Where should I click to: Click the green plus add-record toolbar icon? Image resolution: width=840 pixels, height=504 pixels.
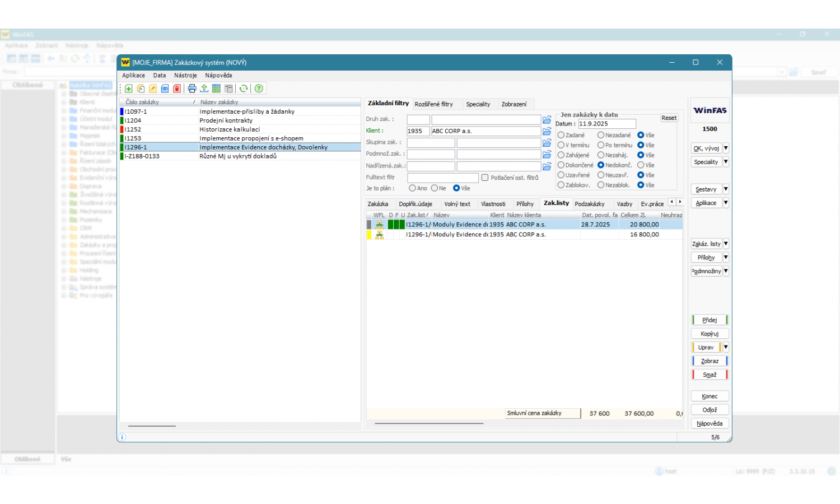tap(129, 88)
